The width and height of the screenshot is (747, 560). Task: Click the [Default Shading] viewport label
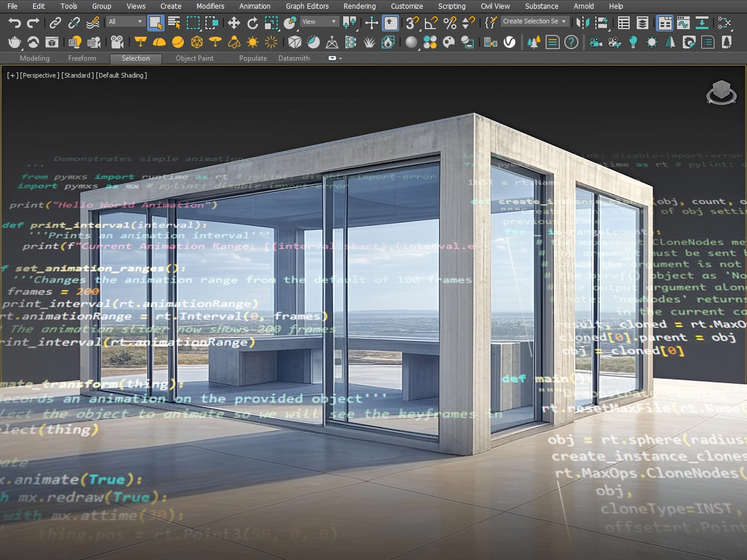coord(121,75)
